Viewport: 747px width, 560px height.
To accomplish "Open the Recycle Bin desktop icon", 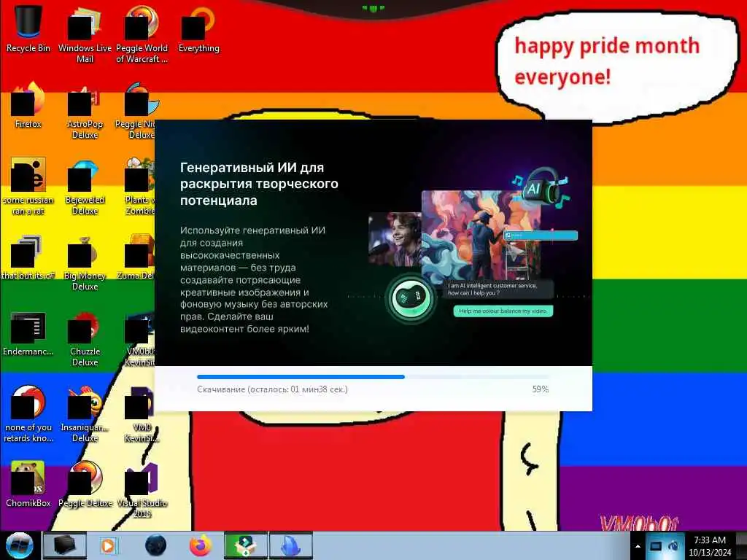I will (28, 29).
